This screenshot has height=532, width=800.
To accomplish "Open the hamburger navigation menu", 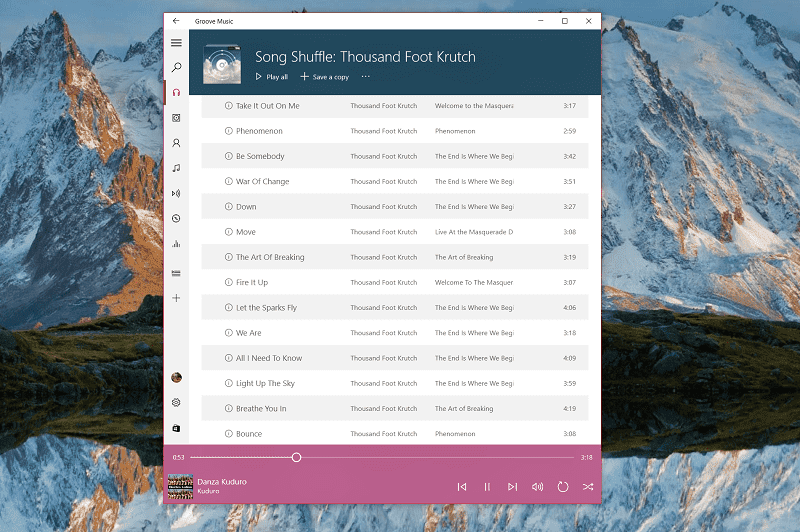I will 176,43.
